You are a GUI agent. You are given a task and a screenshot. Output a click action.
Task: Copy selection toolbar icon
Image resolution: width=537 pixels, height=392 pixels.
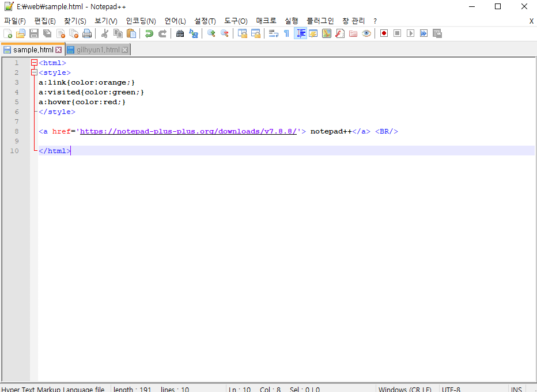tap(118, 33)
